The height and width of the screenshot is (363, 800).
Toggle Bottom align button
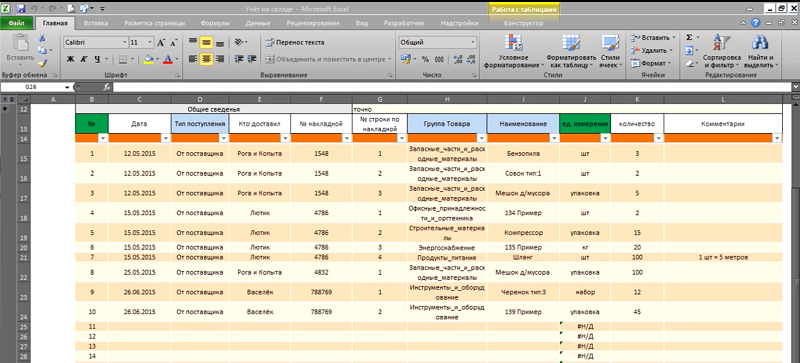click(x=219, y=42)
